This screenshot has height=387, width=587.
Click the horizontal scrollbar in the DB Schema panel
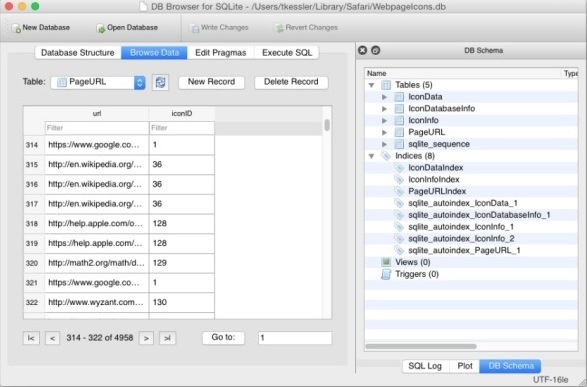(x=421, y=346)
